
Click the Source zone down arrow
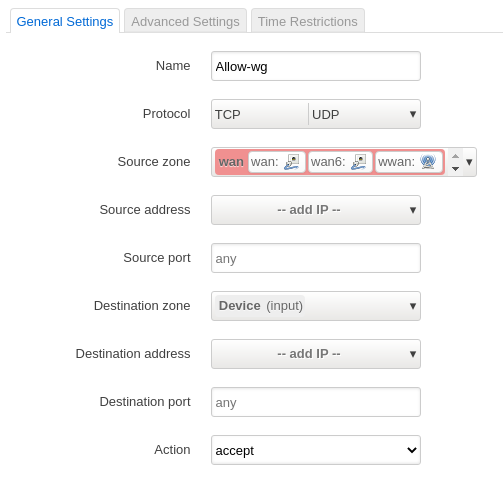pos(455,169)
